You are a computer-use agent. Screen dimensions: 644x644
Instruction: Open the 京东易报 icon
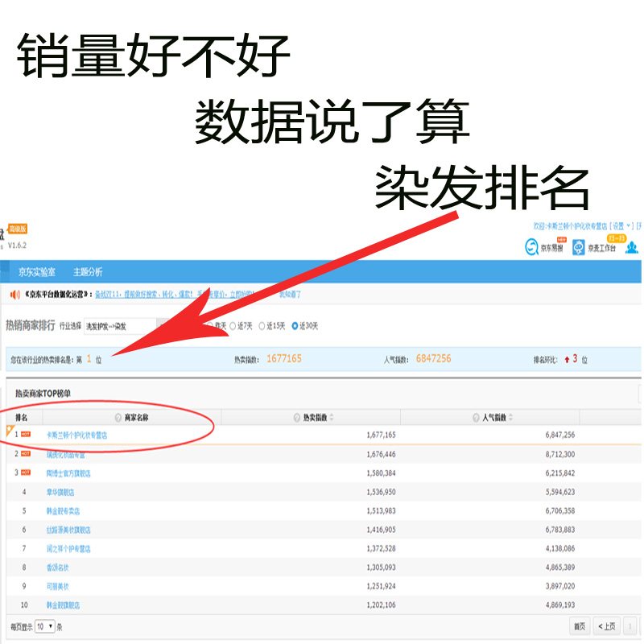531,247
